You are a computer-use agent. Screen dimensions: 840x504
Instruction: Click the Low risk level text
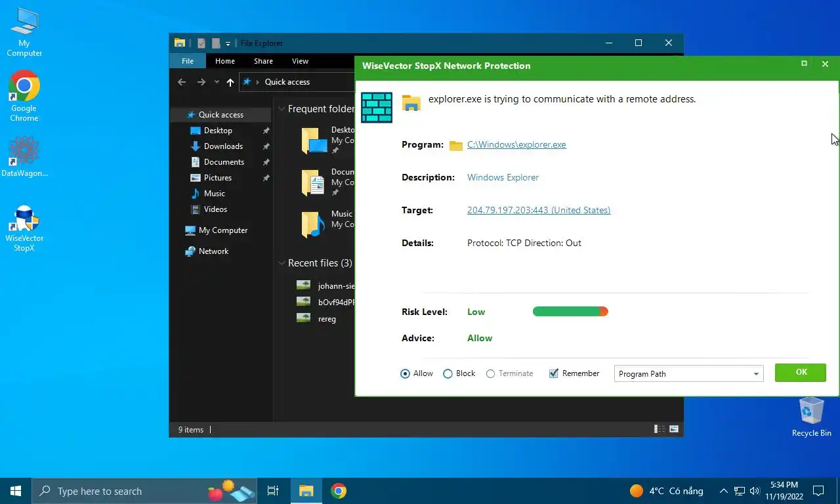476,312
